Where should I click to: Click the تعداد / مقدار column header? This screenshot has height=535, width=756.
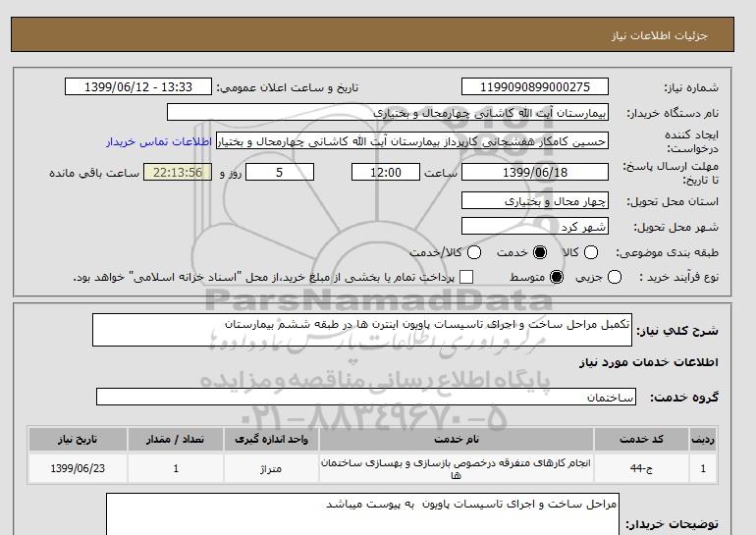pos(176,439)
